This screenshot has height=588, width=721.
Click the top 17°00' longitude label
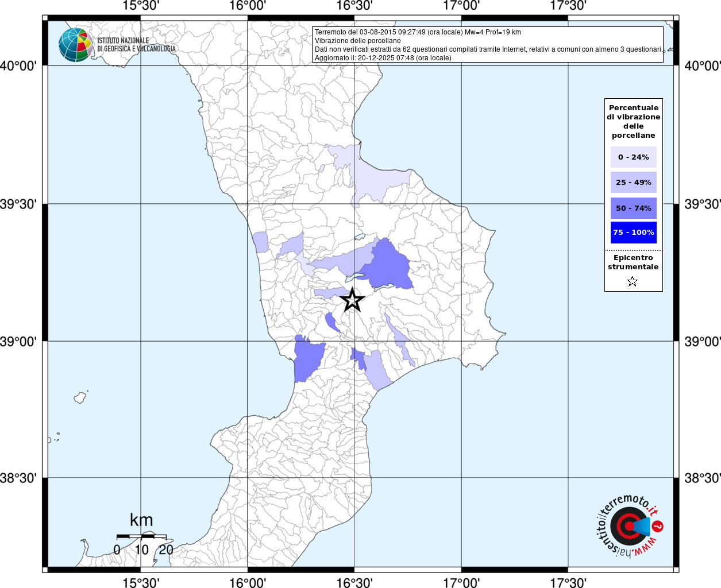click(x=461, y=6)
